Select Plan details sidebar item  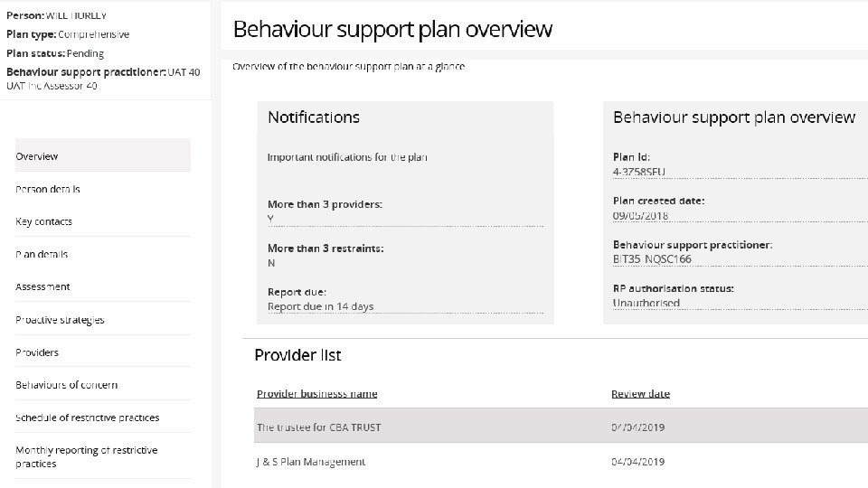(x=42, y=254)
